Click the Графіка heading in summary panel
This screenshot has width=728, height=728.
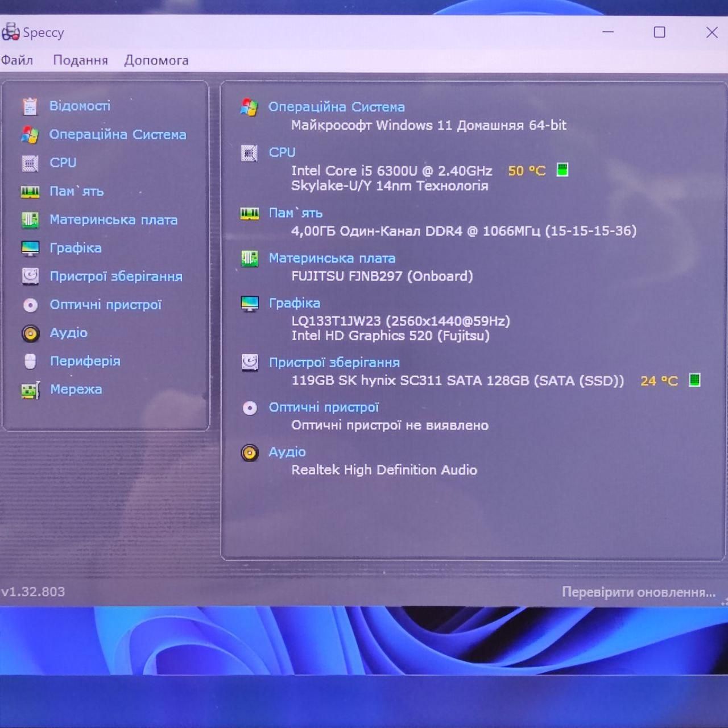295,303
